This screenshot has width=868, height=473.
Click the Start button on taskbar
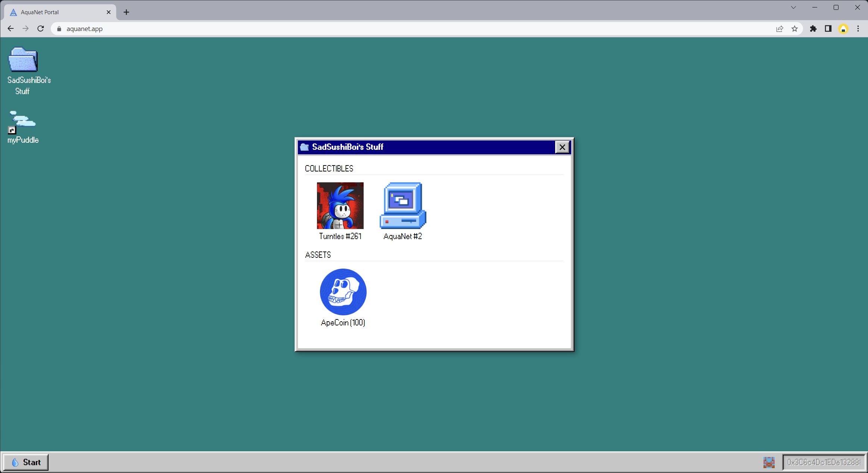pos(26,462)
